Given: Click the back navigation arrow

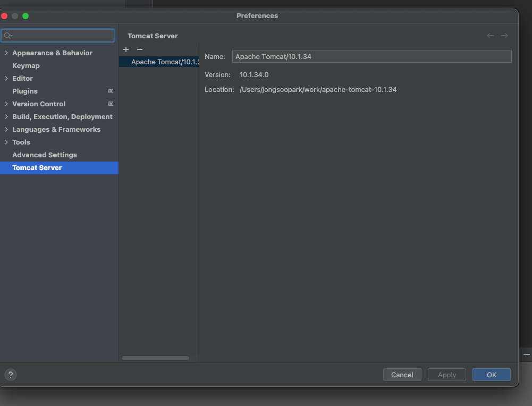Looking at the screenshot, I should click(x=490, y=36).
